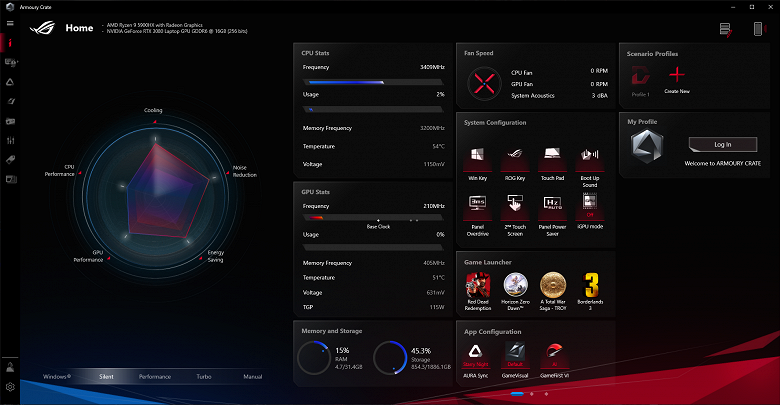Go to second page indicator dot

point(532,394)
